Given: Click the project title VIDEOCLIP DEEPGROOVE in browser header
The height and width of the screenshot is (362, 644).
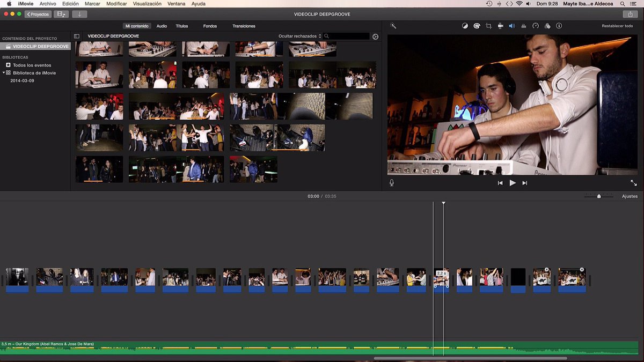Looking at the screenshot, I should coord(113,36).
